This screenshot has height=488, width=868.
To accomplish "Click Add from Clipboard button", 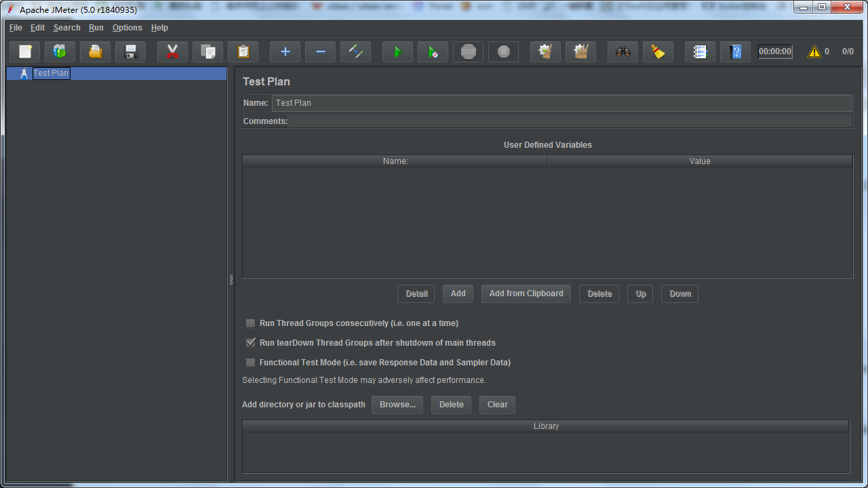I will coord(526,293).
